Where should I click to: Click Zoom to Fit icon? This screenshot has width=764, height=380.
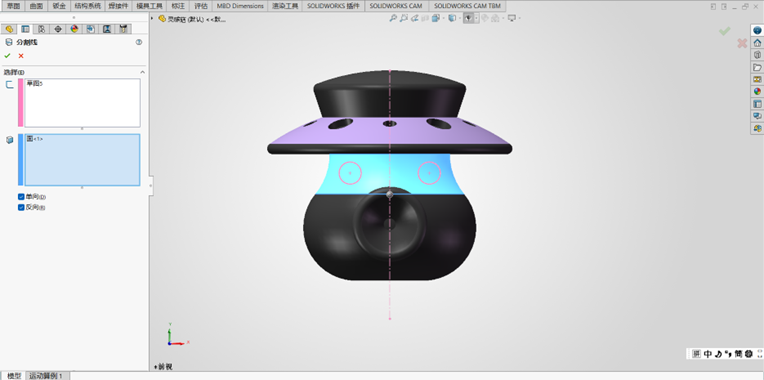coord(393,18)
